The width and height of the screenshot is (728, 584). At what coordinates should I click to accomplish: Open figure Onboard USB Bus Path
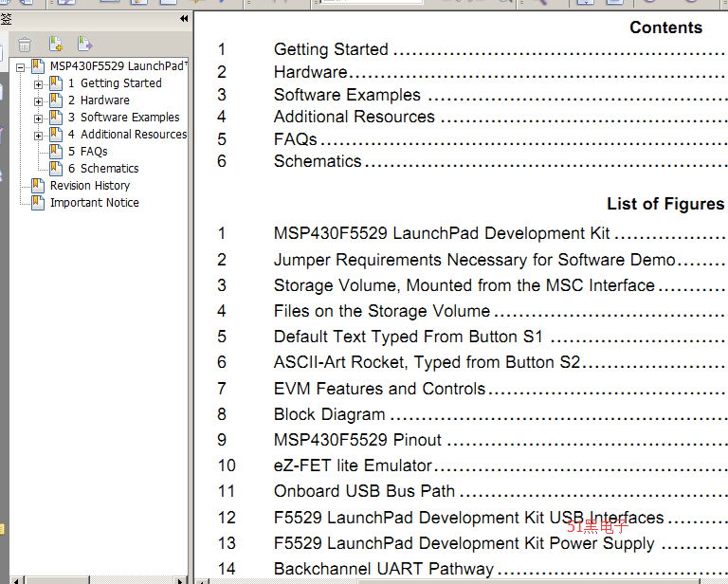(x=364, y=491)
